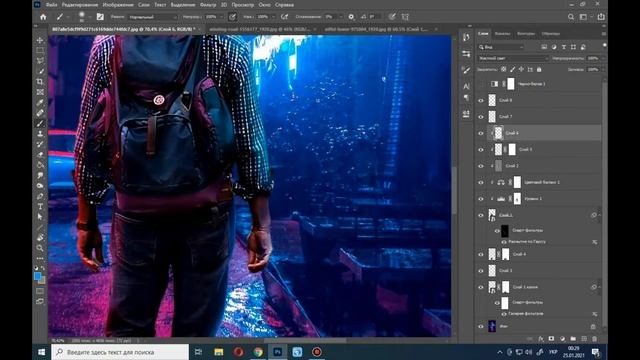Open the Окно menu

coord(264,5)
